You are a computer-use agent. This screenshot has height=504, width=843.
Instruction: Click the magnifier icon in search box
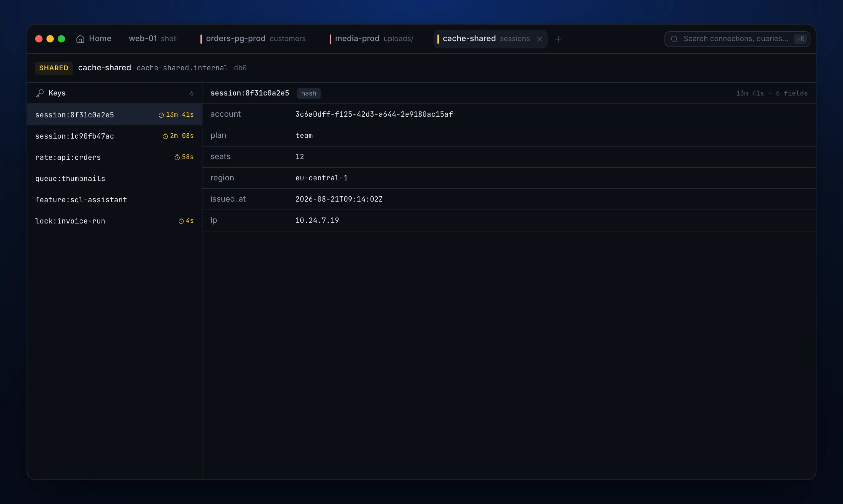674,39
